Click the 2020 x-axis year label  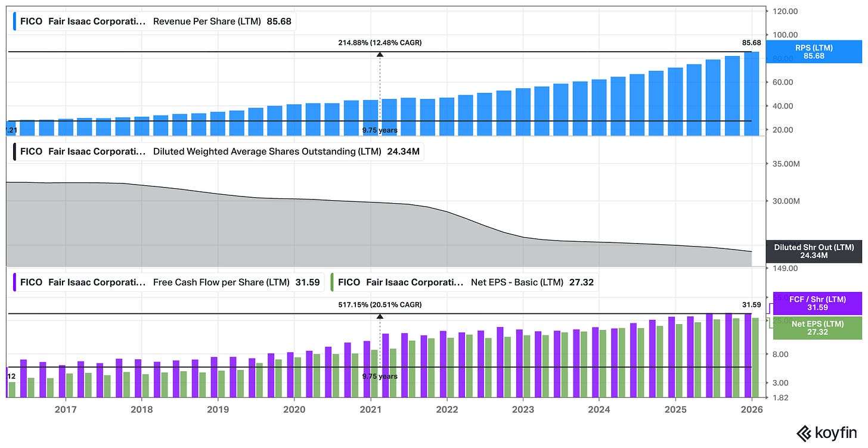click(x=294, y=409)
